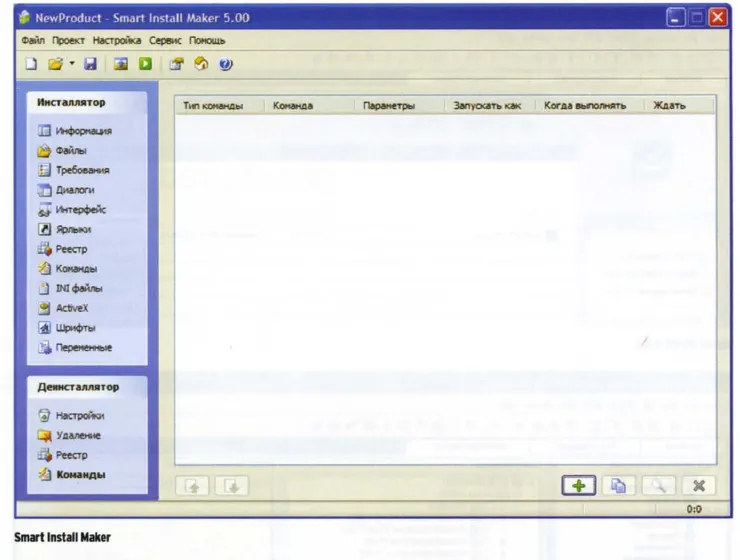
Task: Click the folder icon beside Файлы
Action: coord(44,150)
